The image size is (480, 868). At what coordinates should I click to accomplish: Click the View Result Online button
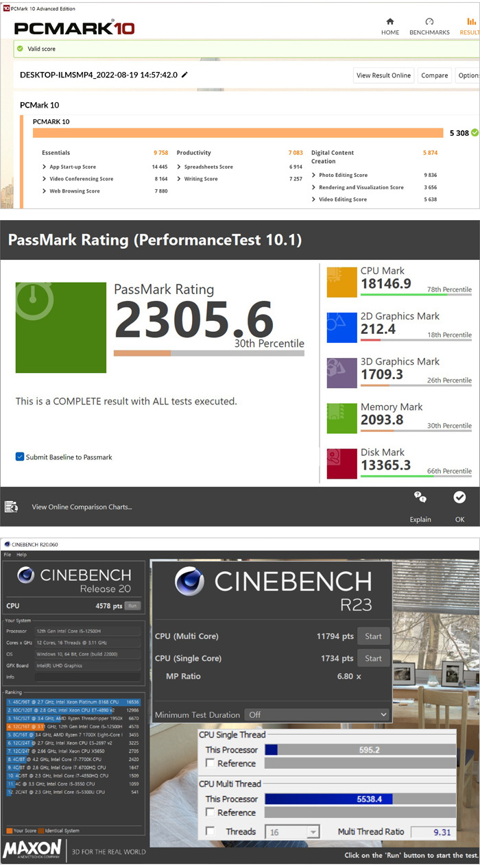click(x=383, y=75)
